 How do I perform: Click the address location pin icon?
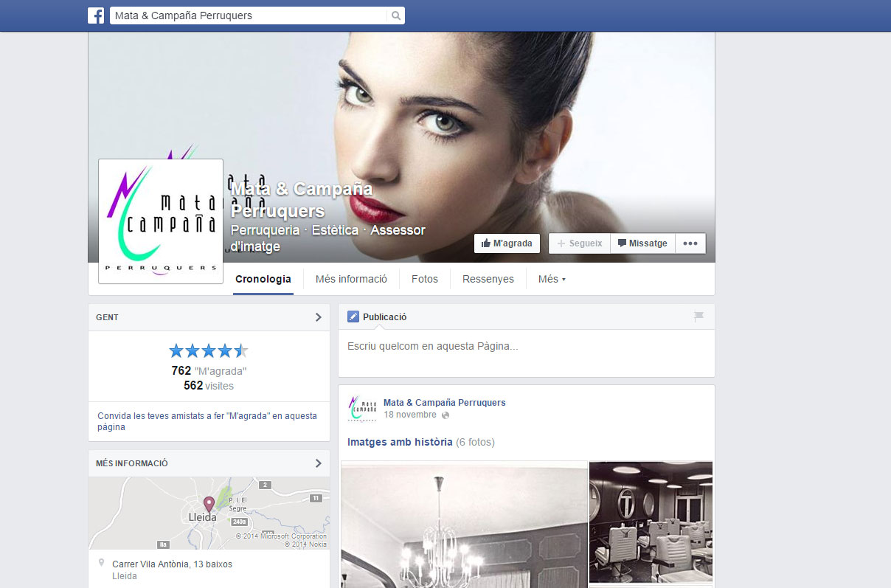click(101, 563)
